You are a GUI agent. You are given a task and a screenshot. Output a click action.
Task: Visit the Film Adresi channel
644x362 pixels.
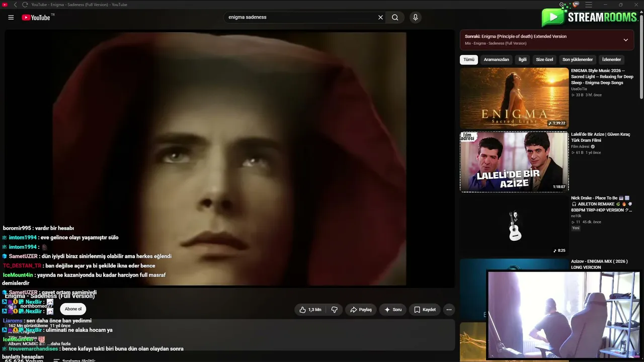pyautogui.click(x=580, y=147)
